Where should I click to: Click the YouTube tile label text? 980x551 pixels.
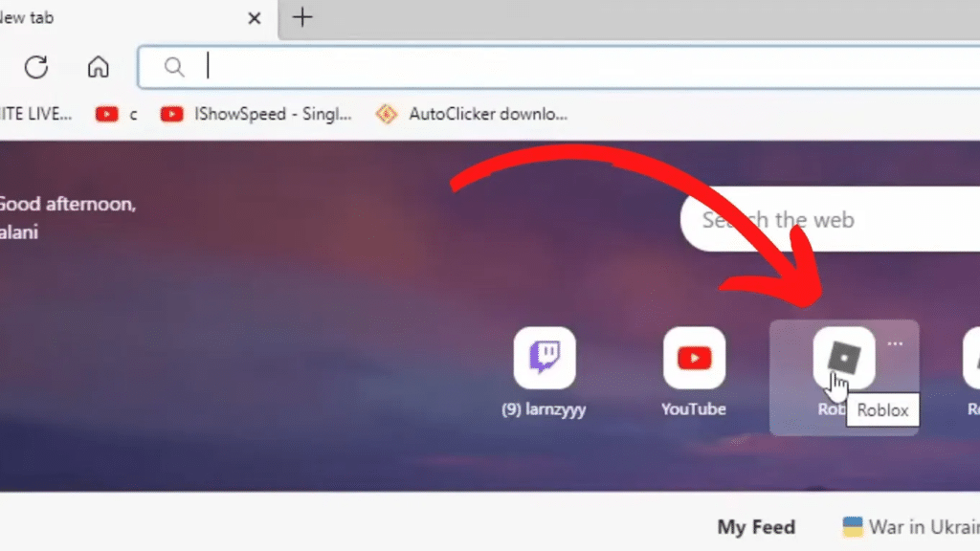[x=694, y=409]
